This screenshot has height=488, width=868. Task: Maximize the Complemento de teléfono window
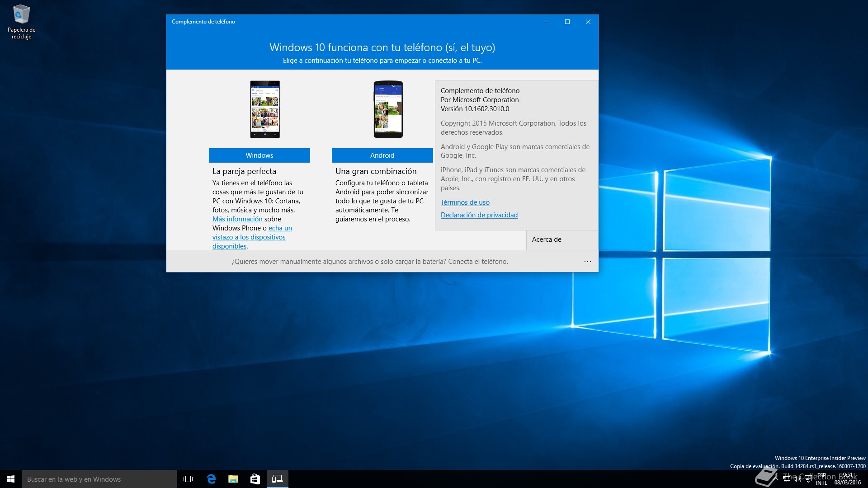(567, 22)
